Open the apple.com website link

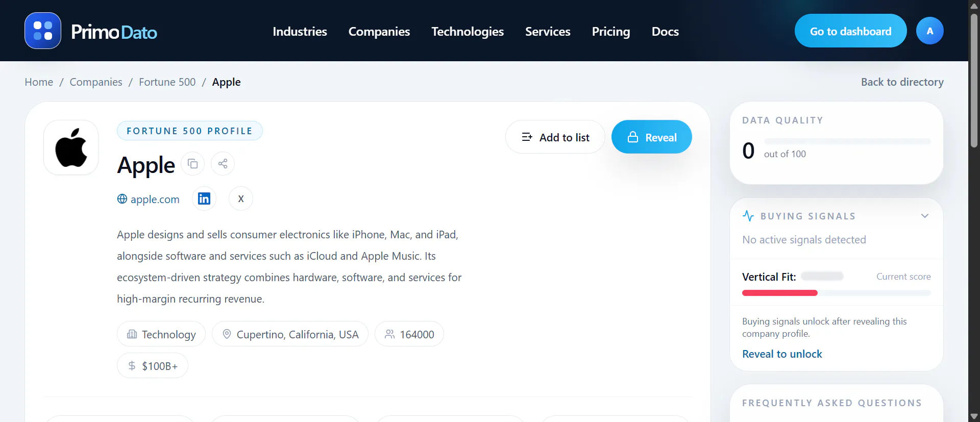pos(149,199)
